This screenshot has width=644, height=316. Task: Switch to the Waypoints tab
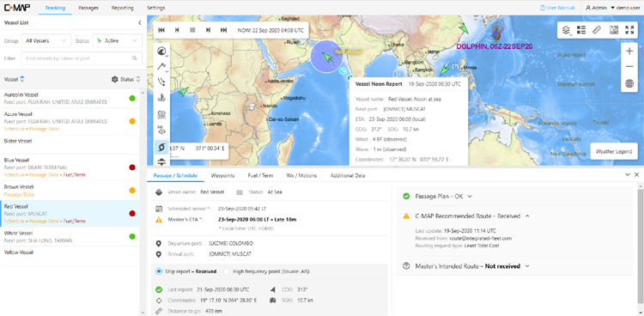click(222, 175)
